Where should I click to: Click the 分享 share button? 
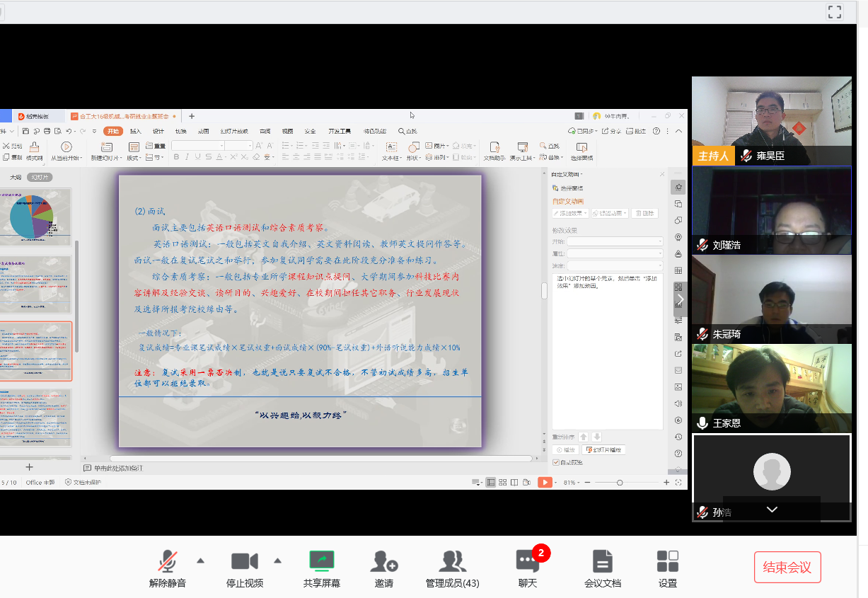point(612,131)
